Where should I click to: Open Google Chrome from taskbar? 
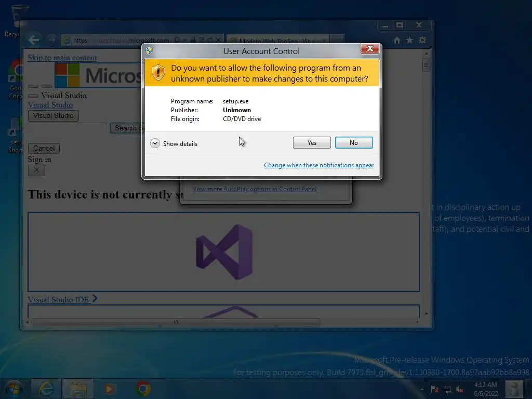143,389
